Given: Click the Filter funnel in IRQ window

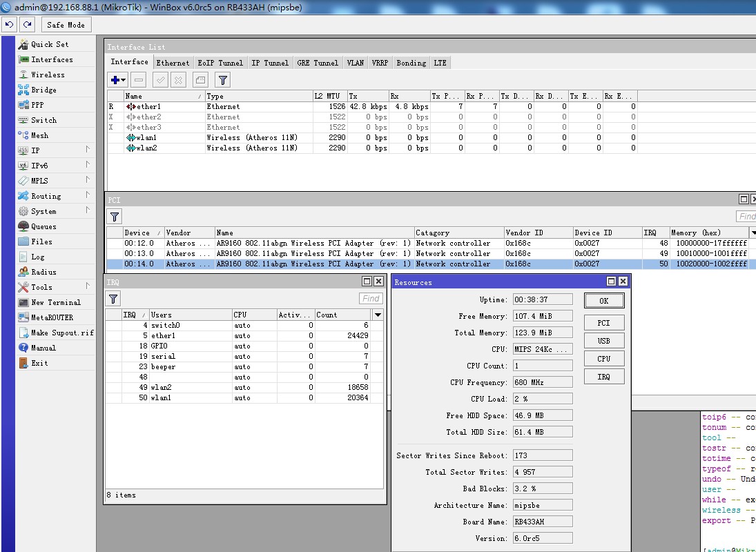Looking at the screenshot, I should pos(113,299).
